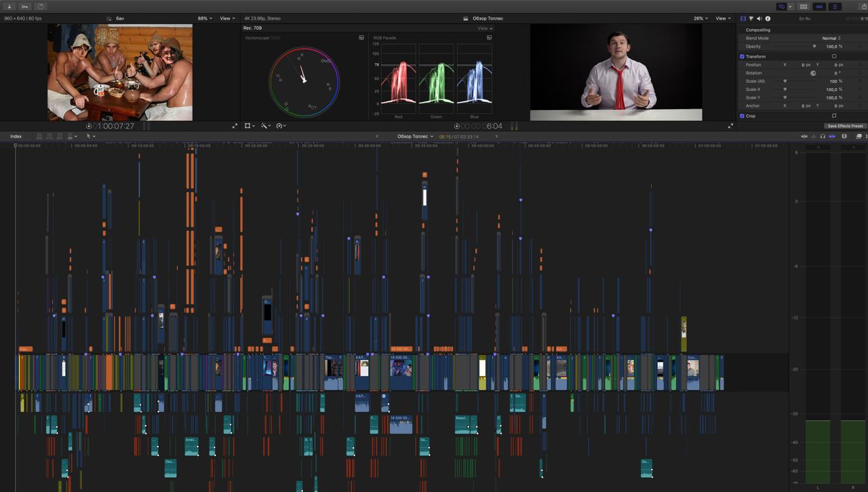Go forward in timeline history arrow

[x=496, y=136]
